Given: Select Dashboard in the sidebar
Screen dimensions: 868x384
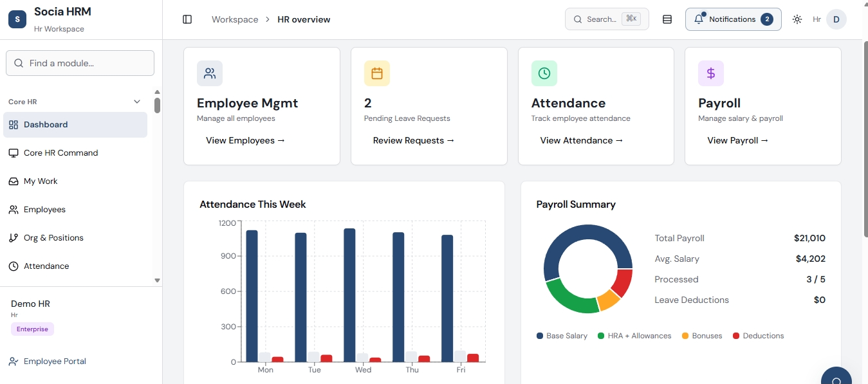Looking at the screenshot, I should [x=75, y=125].
